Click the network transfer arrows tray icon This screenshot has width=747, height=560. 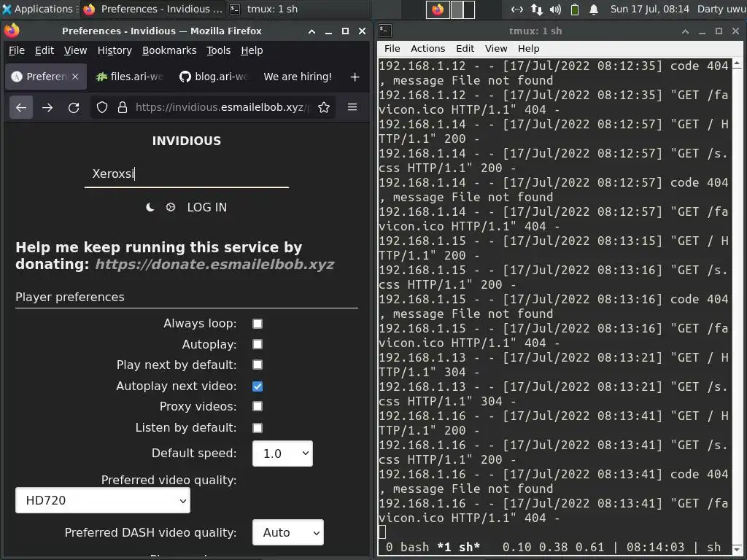[x=536, y=9]
